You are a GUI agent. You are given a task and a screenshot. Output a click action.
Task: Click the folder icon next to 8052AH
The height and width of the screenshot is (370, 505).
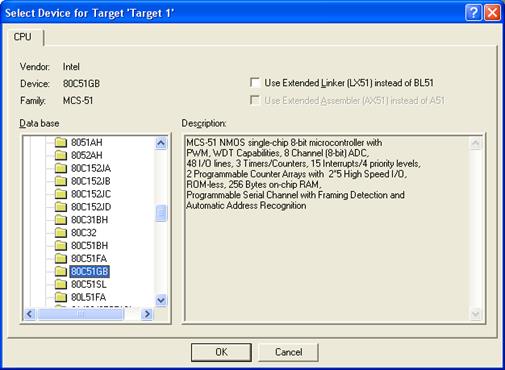click(x=61, y=155)
